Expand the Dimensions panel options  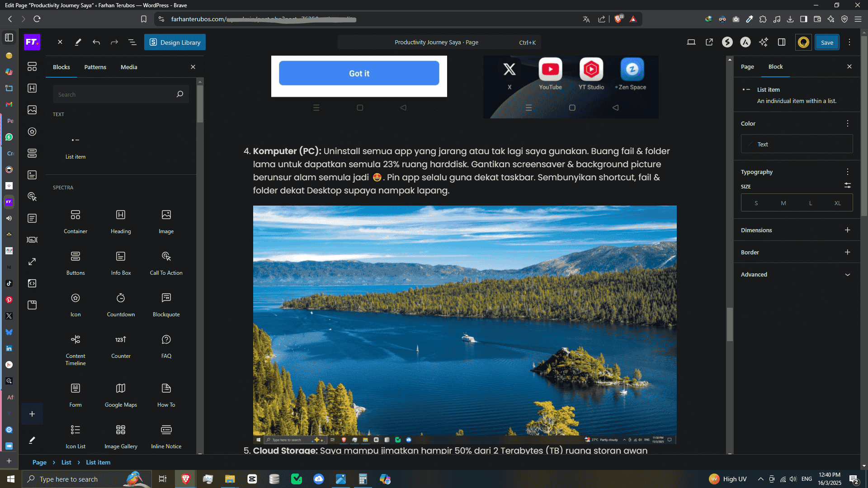coord(847,230)
